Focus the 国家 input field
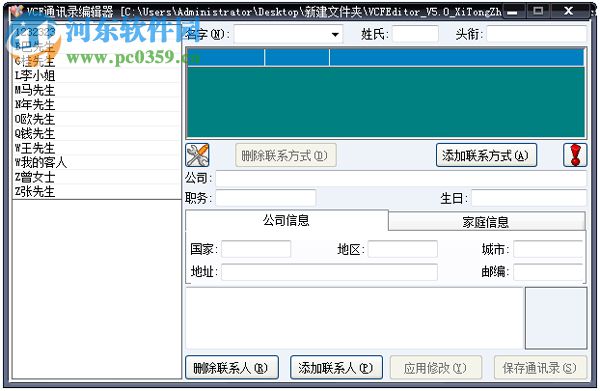The width and height of the screenshot is (600, 391). click(x=256, y=249)
